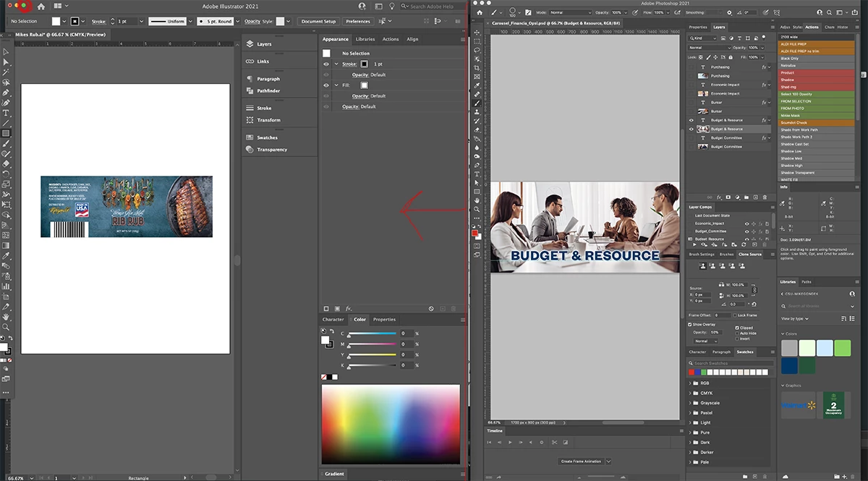
Task: Switch to the Properties tab in Photoshop
Action: coord(697,27)
